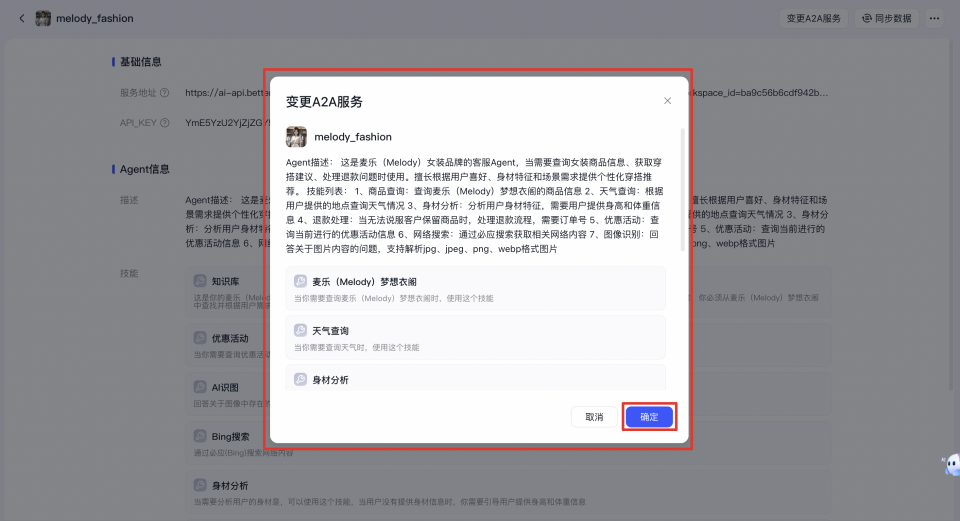This screenshot has height=521, width=960.
Task: Click the 天气查询 skill icon in dialog
Action: 300,330
